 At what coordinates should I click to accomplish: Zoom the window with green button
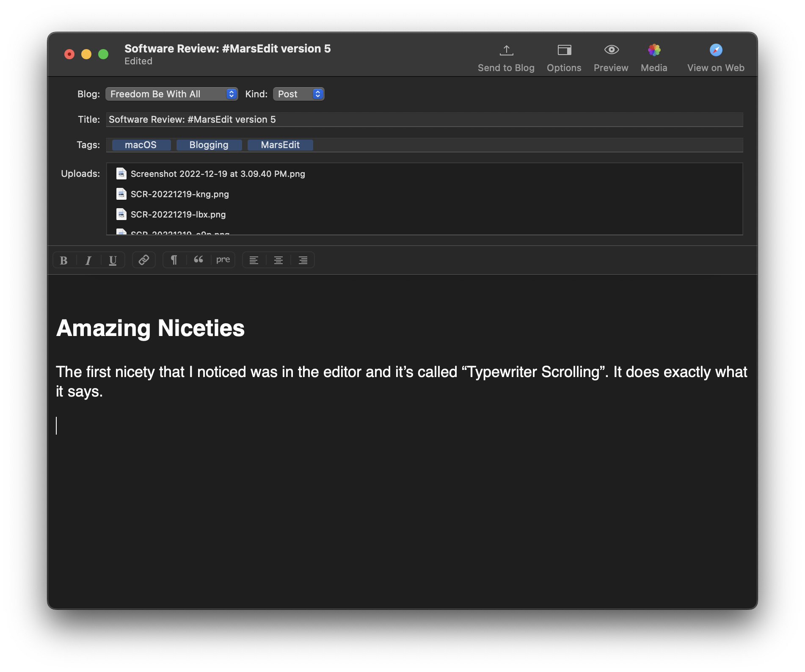tap(103, 54)
